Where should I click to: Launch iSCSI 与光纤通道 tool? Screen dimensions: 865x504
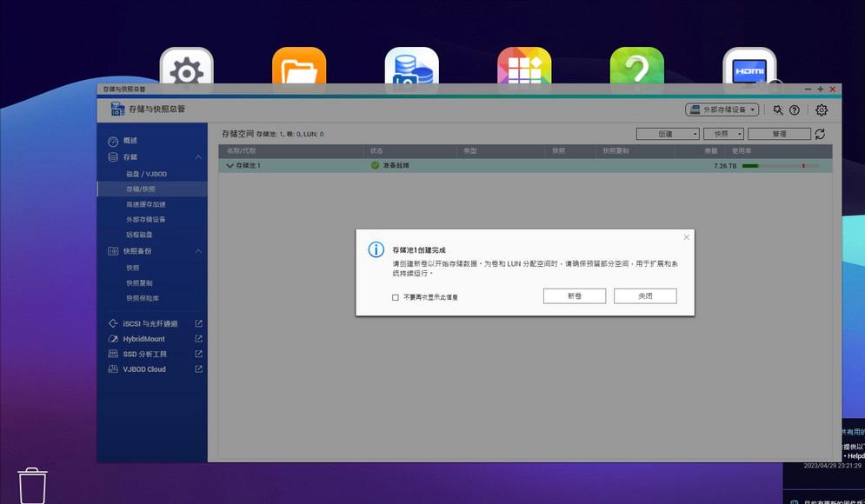point(152,322)
